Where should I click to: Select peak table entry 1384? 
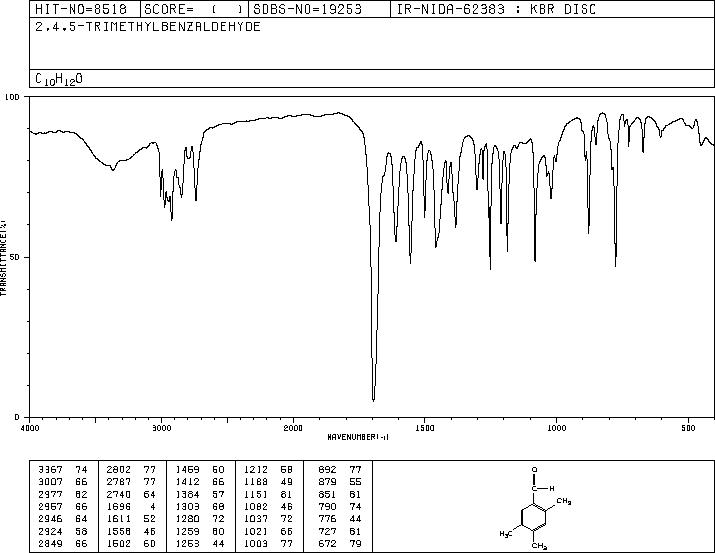[x=187, y=494]
